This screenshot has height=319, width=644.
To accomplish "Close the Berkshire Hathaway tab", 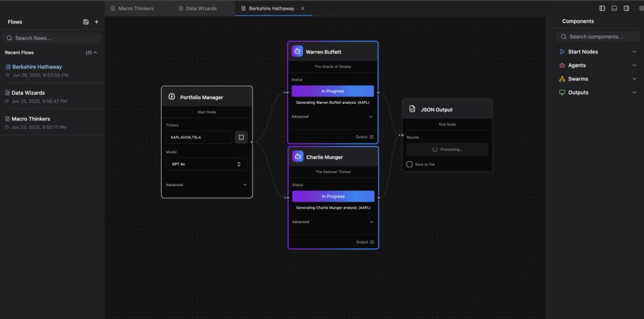I will (302, 8).
